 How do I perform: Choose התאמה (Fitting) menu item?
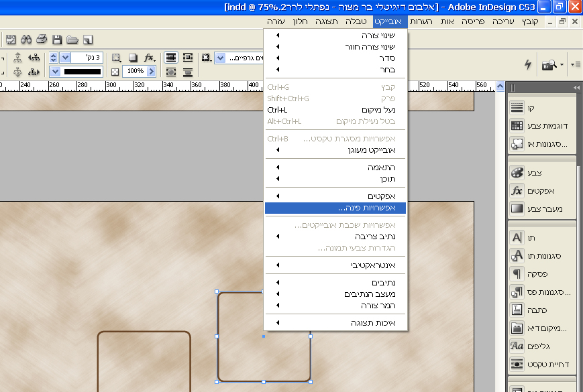(x=335, y=168)
